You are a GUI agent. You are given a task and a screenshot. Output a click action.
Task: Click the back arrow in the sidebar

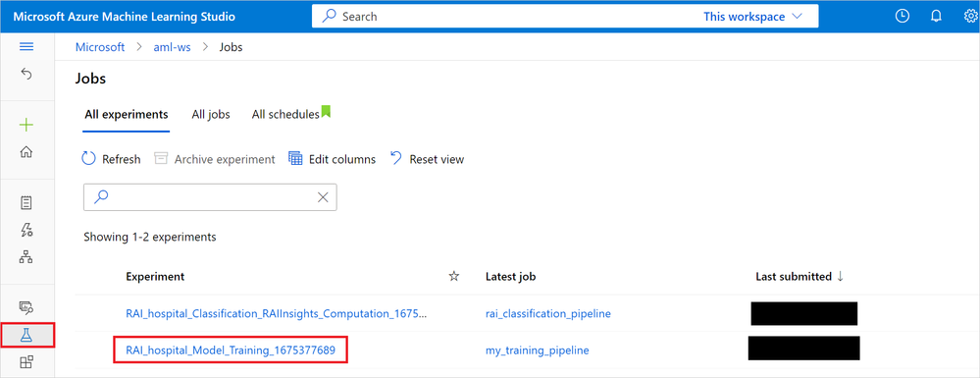(x=26, y=74)
